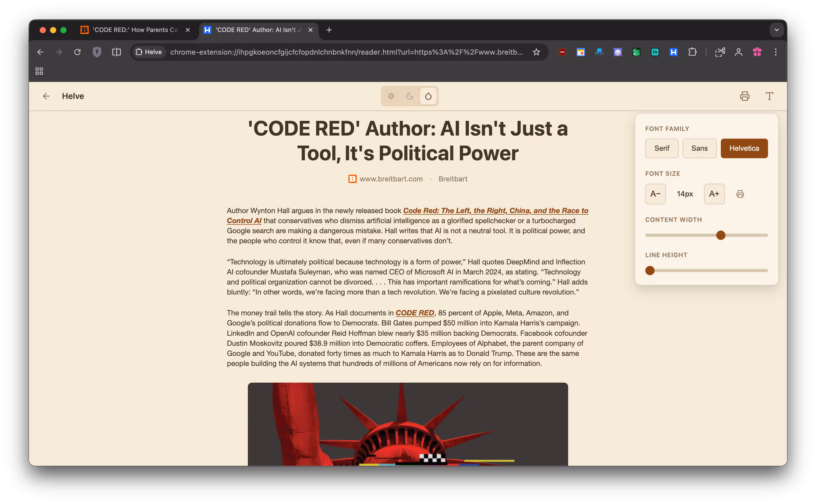Switch to dark theme moon toggle

tap(410, 96)
